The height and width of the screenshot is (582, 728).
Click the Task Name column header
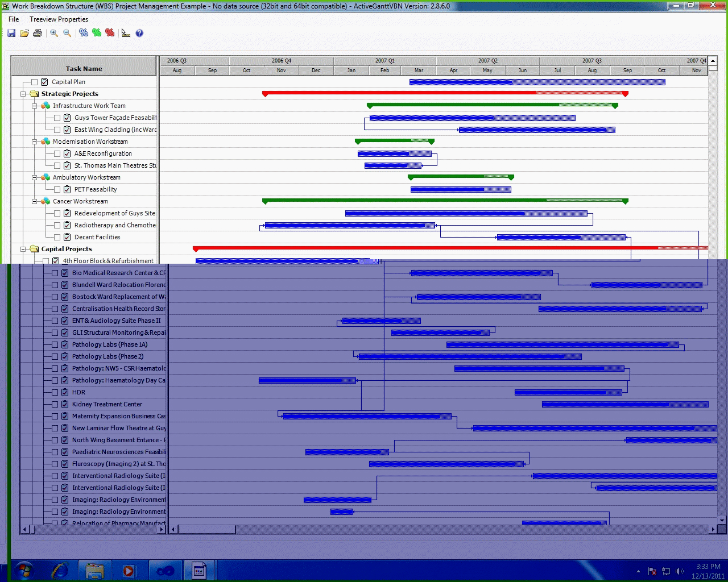84,69
